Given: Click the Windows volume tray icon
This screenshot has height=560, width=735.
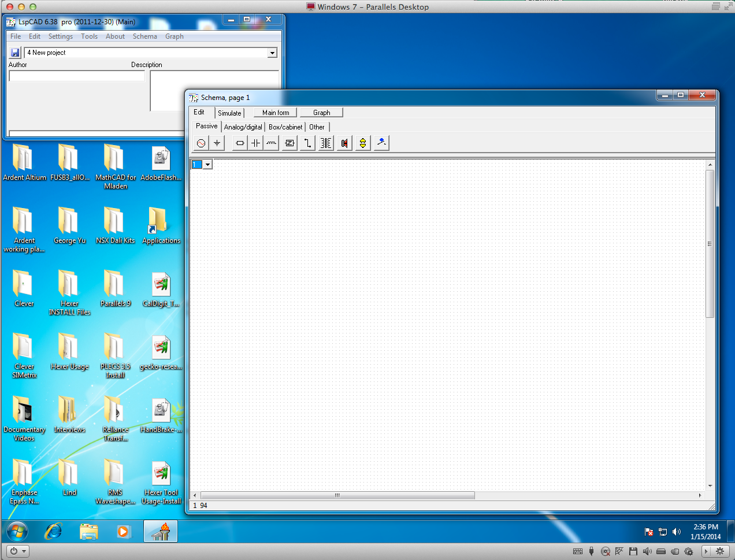Looking at the screenshot, I should [677, 532].
